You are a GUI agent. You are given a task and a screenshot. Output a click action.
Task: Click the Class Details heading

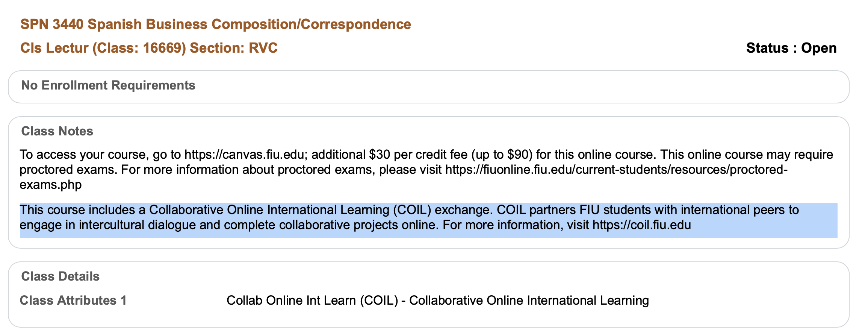pyautogui.click(x=60, y=276)
